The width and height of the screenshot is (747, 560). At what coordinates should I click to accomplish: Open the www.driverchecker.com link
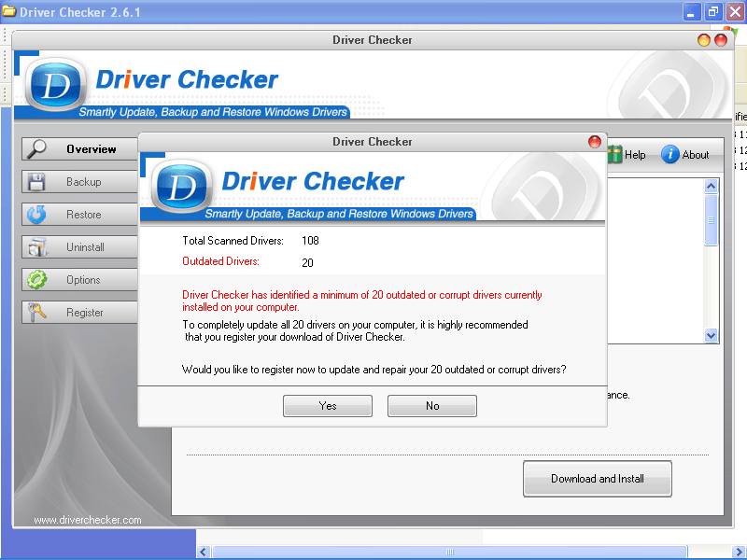point(88,520)
